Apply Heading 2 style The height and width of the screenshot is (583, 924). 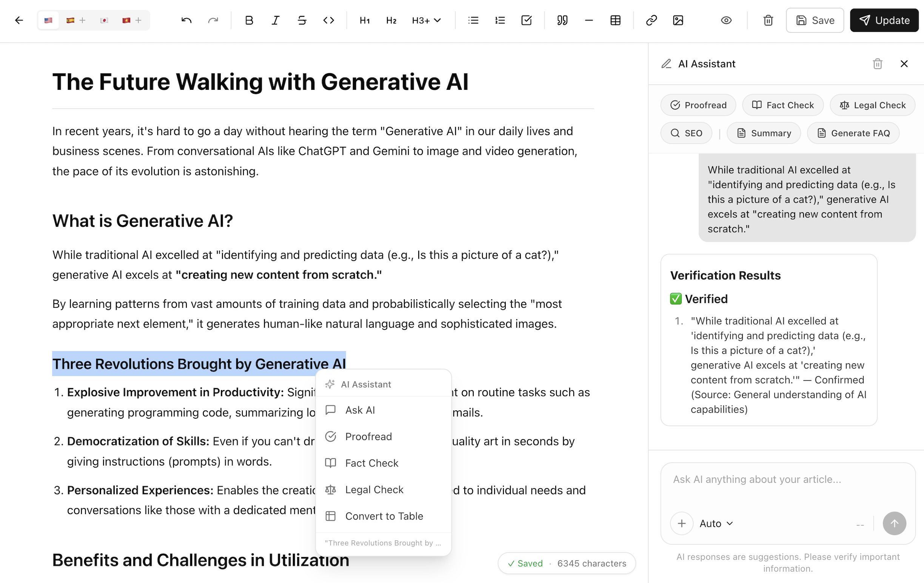(391, 20)
